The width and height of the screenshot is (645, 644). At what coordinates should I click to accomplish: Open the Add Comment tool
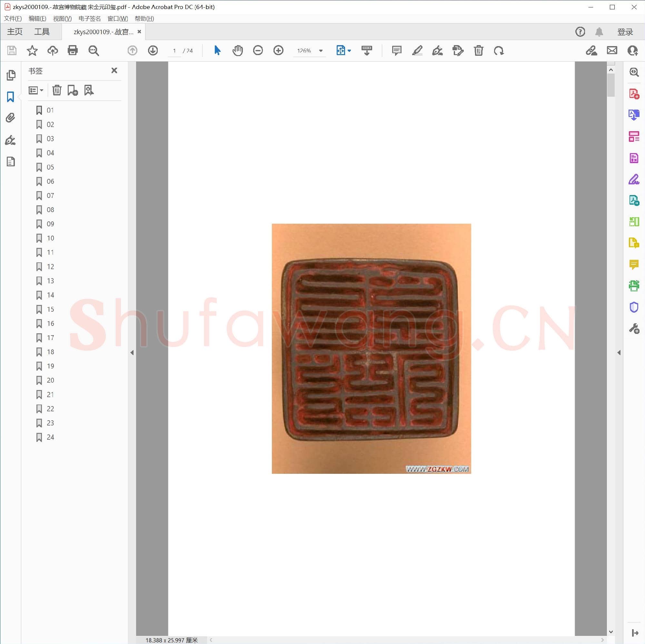click(x=396, y=51)
